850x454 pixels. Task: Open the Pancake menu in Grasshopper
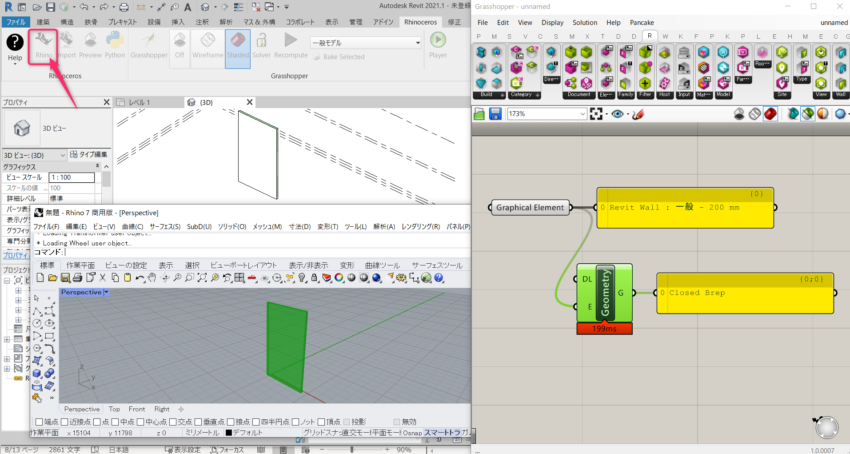pyautogui.click(x=641, y=22)
